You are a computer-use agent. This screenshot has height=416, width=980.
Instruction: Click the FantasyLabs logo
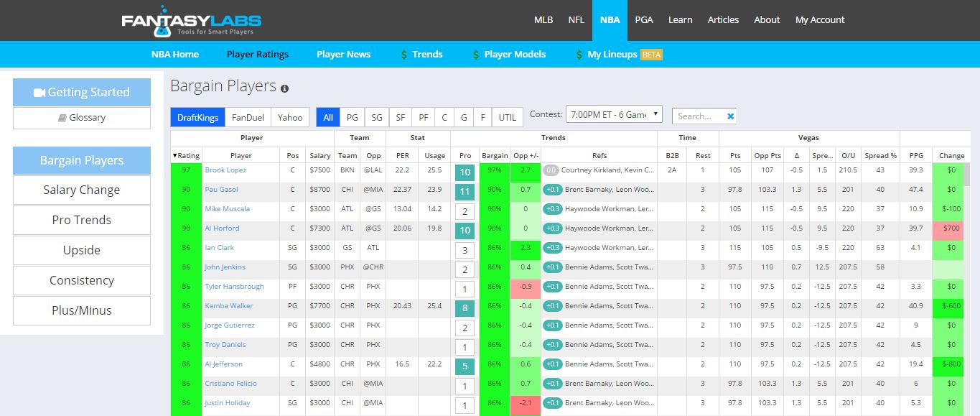[191, 20]
